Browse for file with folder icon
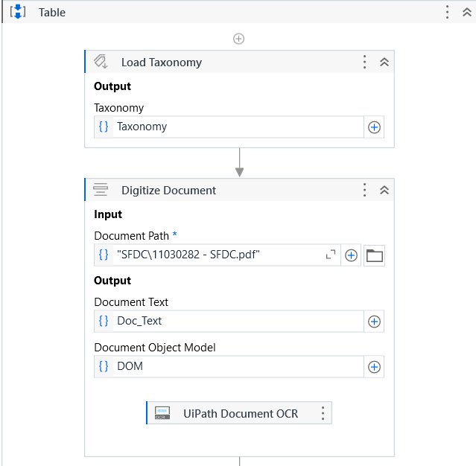Viewport: 476px width, 466px height. click(x=374, y=255)
